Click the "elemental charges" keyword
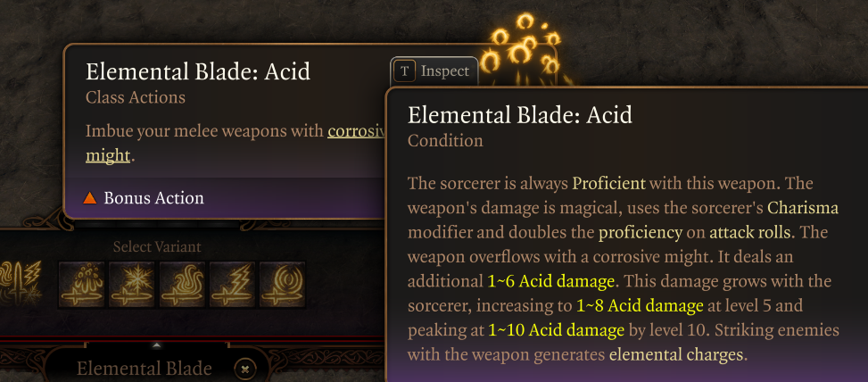This screenshot has height=382, width=868. [x=675, y=354]
